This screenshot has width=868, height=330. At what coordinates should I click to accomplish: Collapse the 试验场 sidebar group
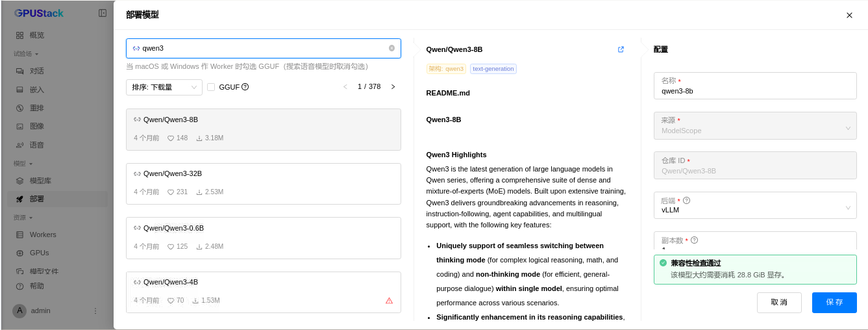26,54
